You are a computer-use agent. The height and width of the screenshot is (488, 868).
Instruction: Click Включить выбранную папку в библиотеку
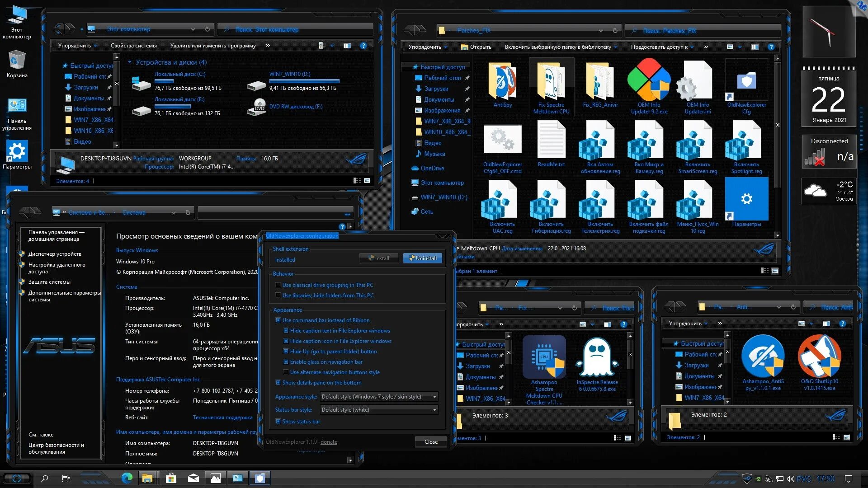coord(561,47)
